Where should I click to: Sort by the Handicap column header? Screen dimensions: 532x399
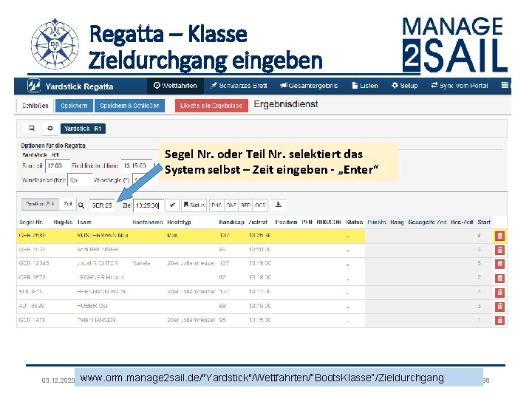tap(231, 222)
